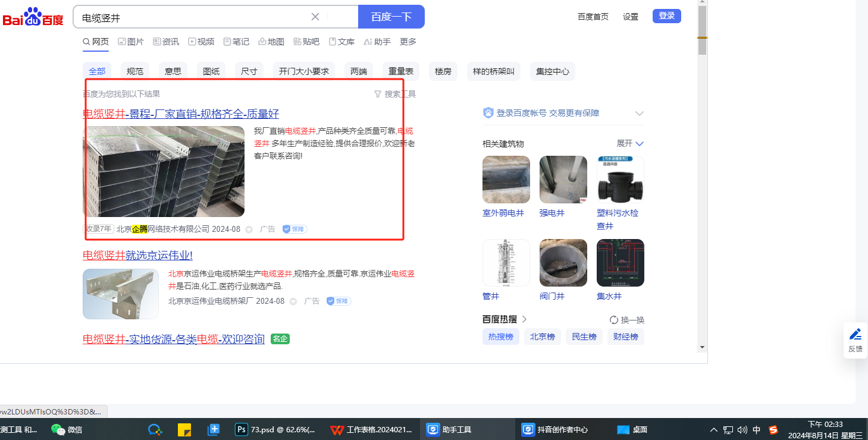Viewport: 868px width, 440px height.
Task: Open the 电缆竖井-实地货源-各类电缆 result link
Action: [x=174, y=339]
